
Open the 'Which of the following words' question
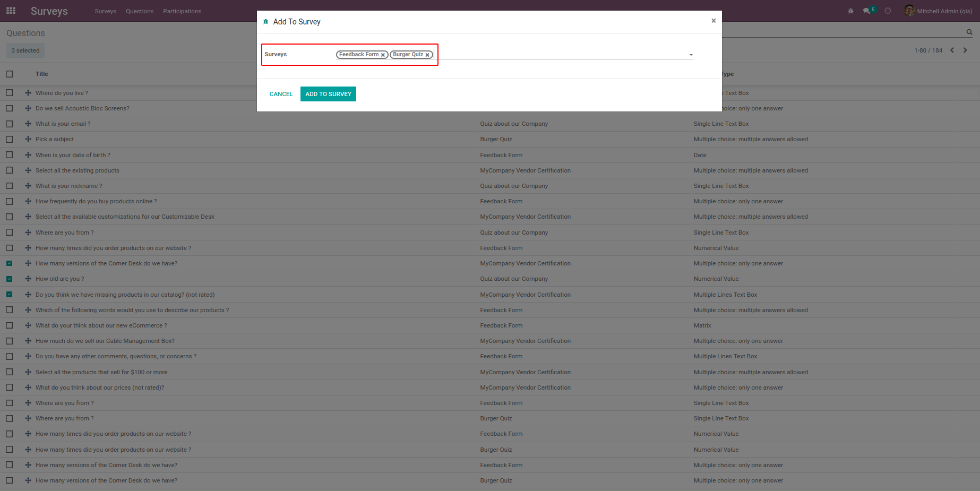[x=132, y=310]
